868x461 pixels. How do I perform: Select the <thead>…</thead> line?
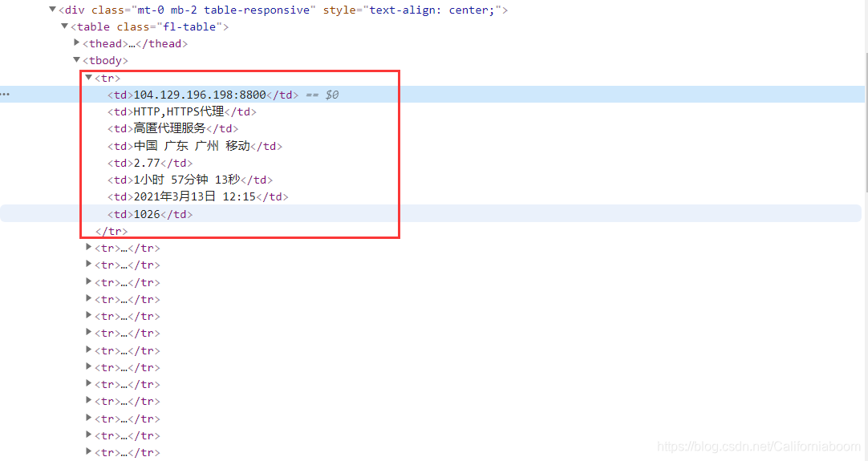tap(135, 44)
